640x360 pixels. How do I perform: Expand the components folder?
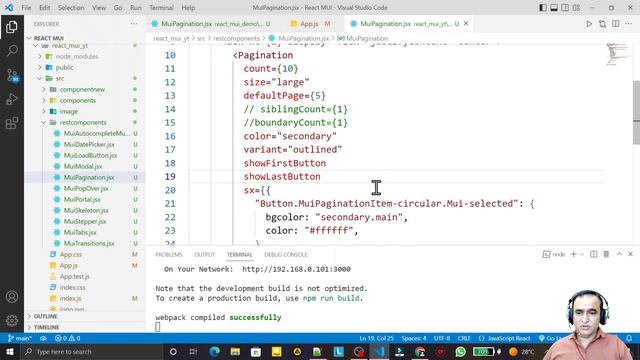(78, 100)
